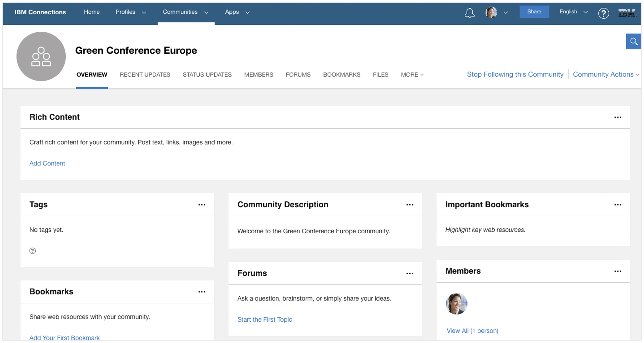Click the Green Conference Europe community logo
Viewport: 644px width, 343px height.
tap(41, 56)
